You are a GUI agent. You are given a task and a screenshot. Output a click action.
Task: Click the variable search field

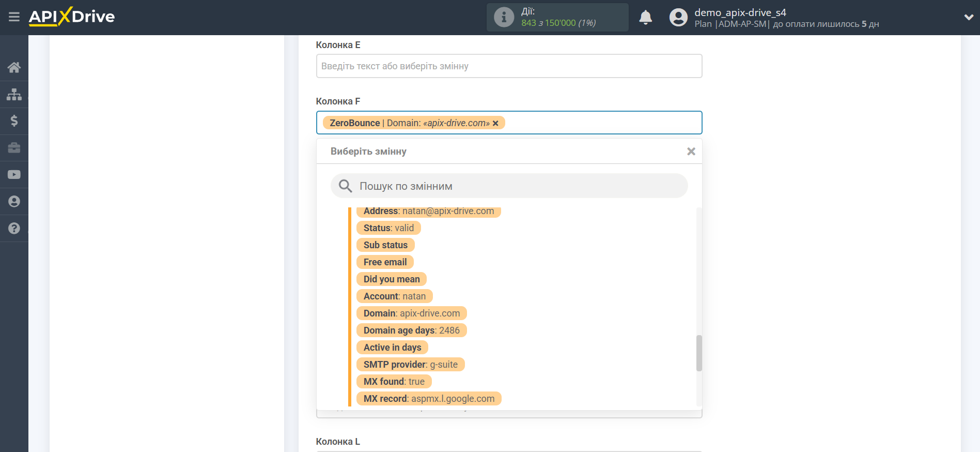(509, 186)
